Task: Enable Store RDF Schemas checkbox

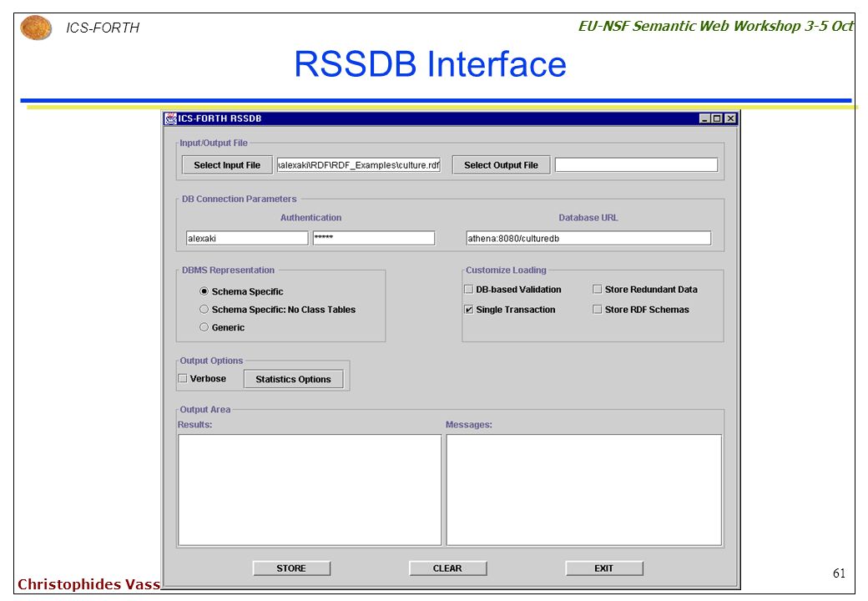Action: [598, 310]
